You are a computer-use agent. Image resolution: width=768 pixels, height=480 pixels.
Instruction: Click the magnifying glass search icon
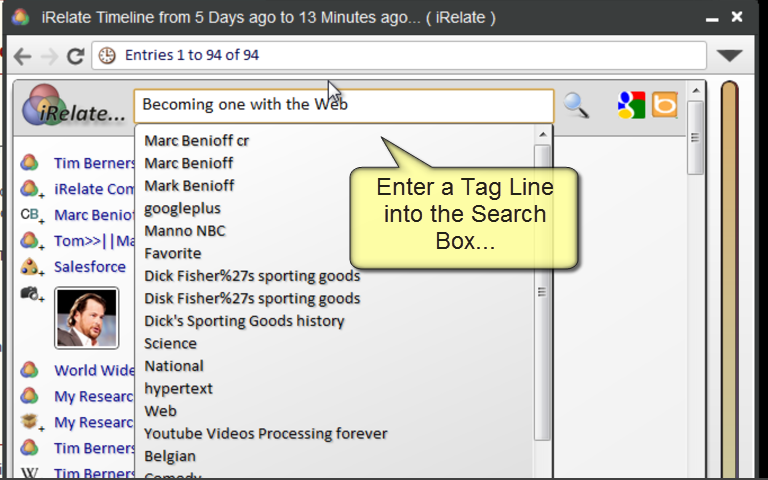(576, 105)
